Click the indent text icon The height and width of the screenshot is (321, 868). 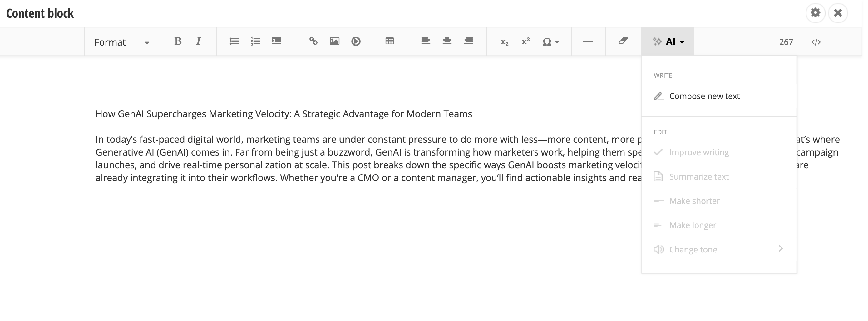[x=276, y=41]
